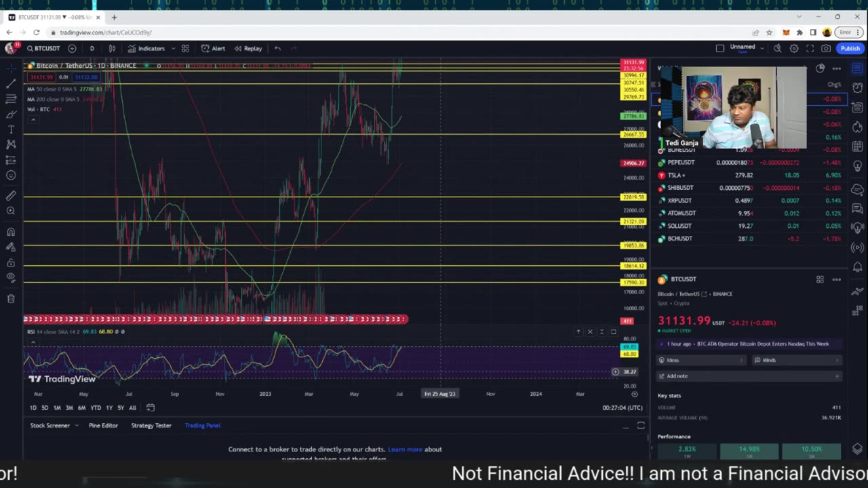Image resolution: width=868 pixels, height=488 pixels.
Task: Open the Indicators dialog
Action: tap(146, 48)
